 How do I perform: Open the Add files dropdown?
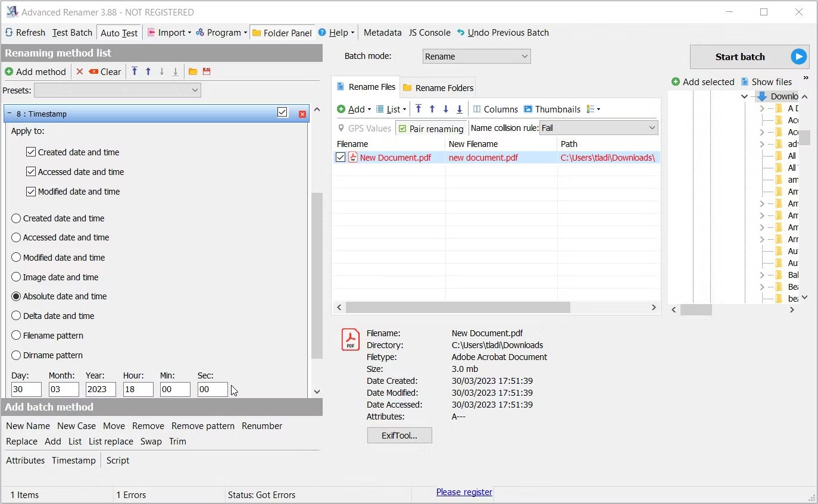tap(354, 109)
